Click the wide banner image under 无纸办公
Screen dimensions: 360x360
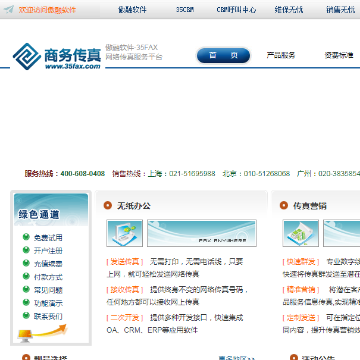[202, 233]
